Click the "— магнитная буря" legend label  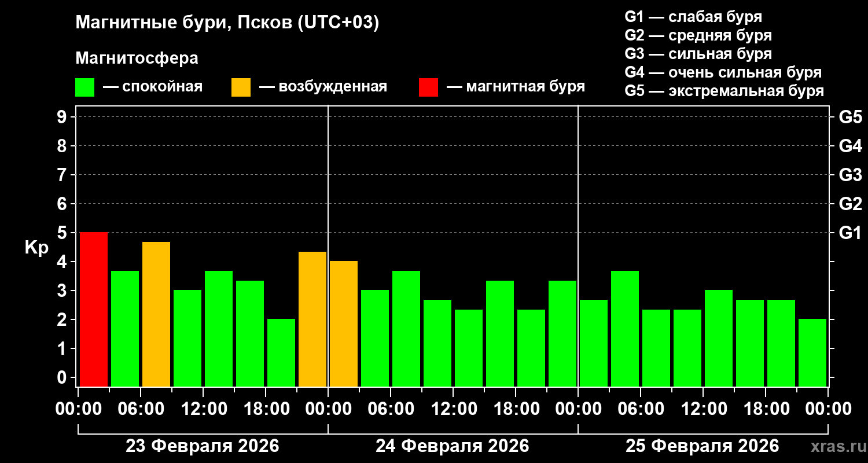pyautogui.click(x=516, y=87)
